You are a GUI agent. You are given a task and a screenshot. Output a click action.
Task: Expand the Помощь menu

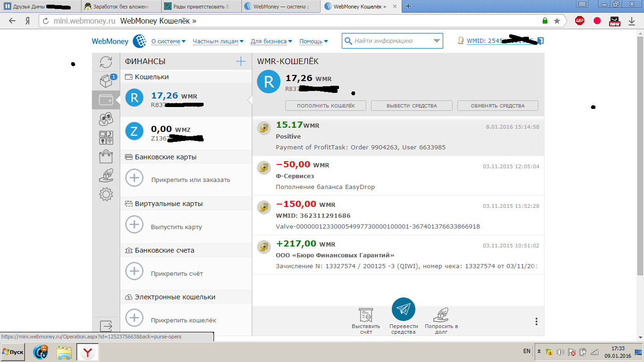pos(314,41)
